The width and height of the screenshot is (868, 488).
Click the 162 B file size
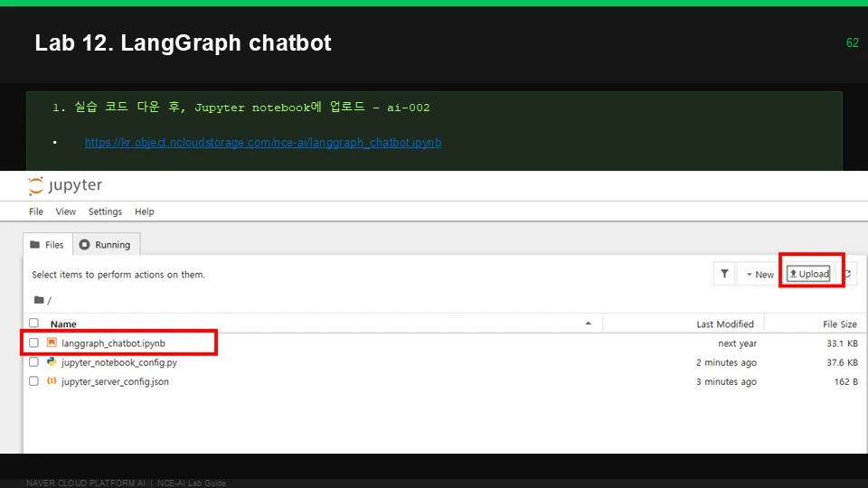[x=846, y=381]
